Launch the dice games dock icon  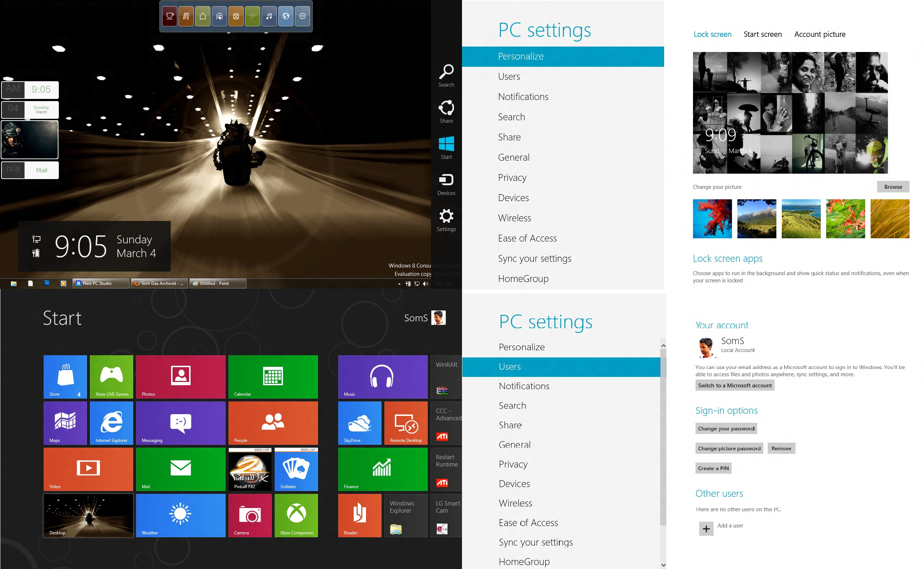236,16
